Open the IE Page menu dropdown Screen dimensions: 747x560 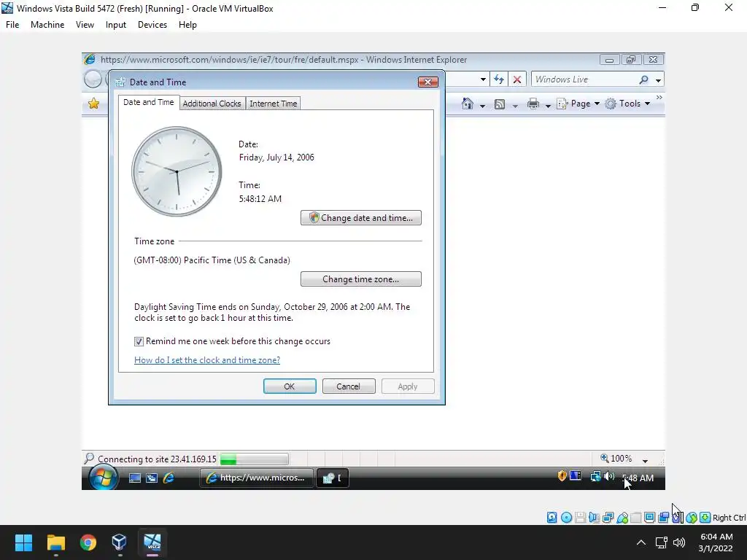(578, 104)
